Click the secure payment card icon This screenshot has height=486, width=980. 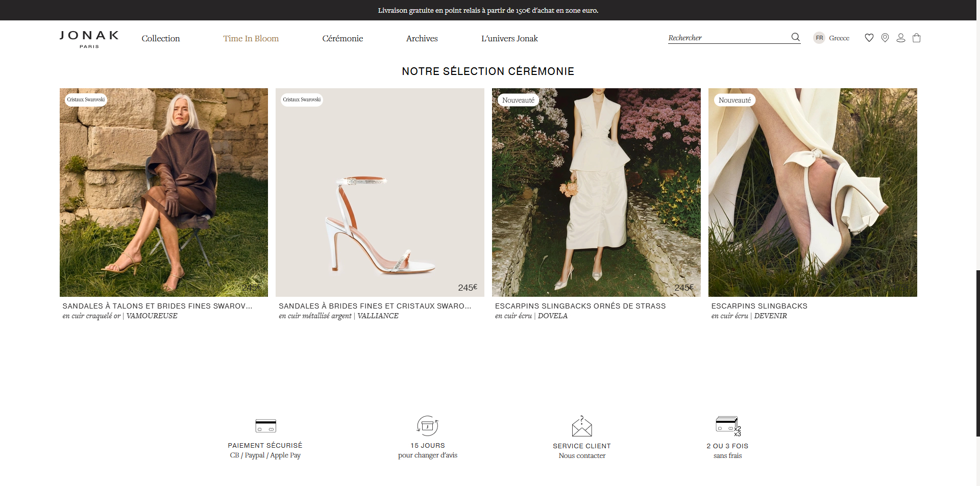coord(265,426)
